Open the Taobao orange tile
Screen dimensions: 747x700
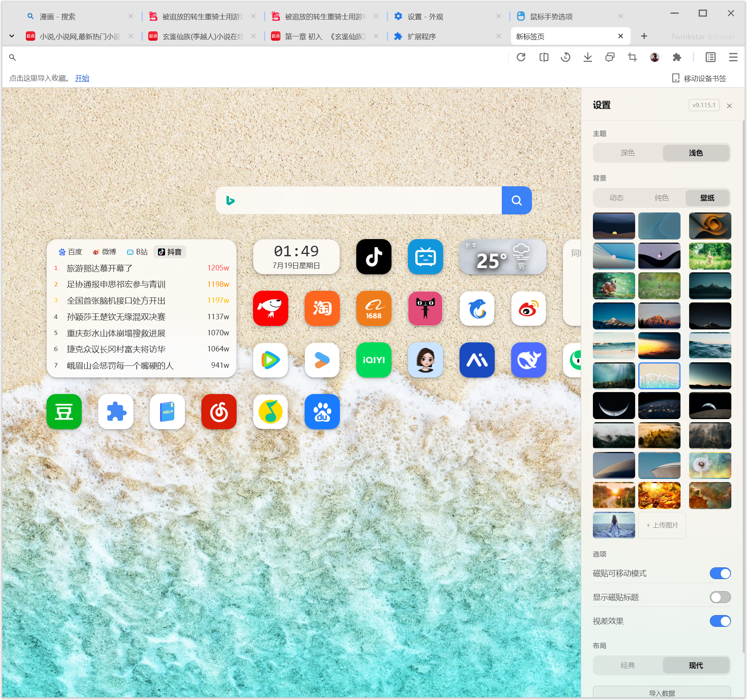[322, 308]
